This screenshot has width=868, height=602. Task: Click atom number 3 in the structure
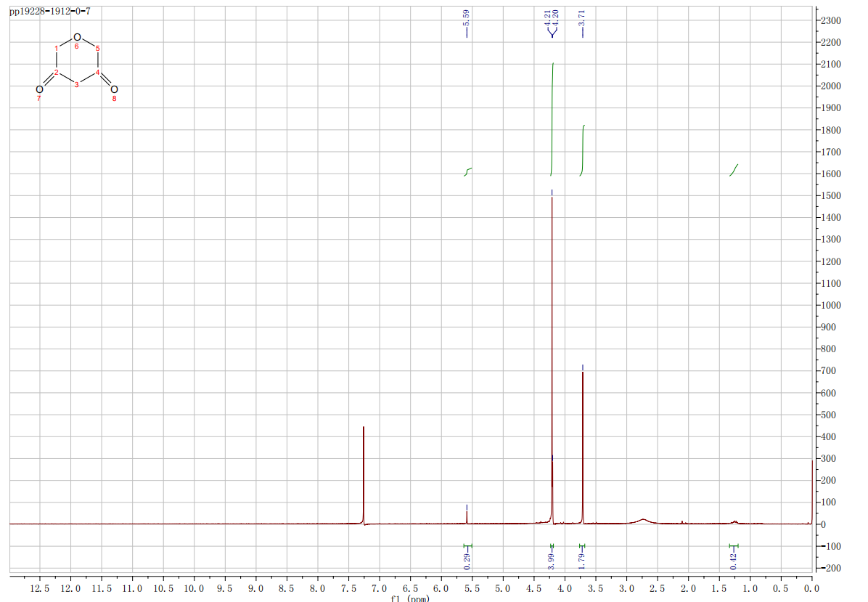(x=77, y=86)
